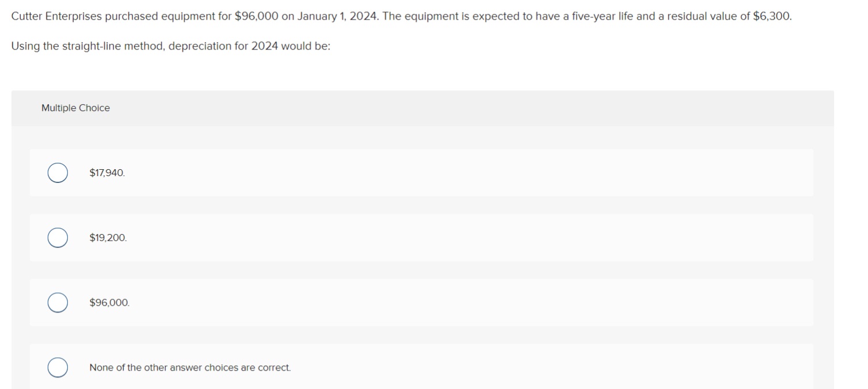The width and height of the screenshot is (868, 389).
Task: Click the circle next to $96,000
Action: [57, 302]
